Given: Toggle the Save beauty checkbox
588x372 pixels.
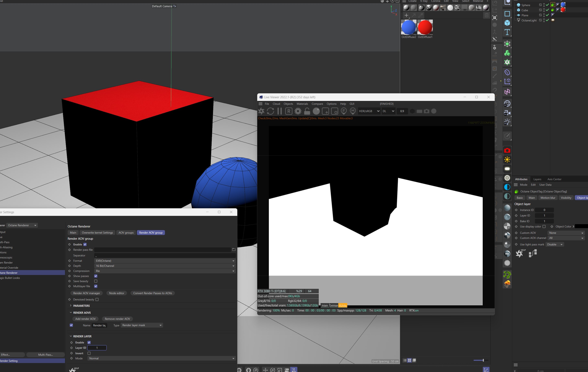Looking at the screenshot, I should (x=96, y=281).
